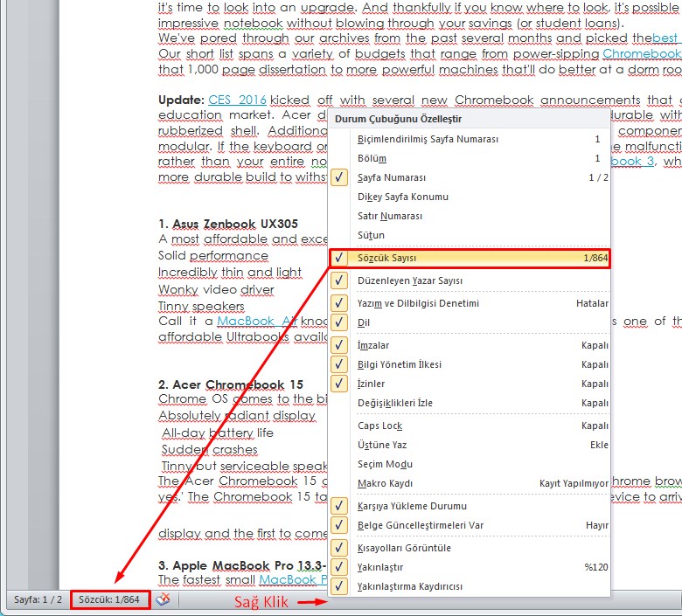
Task: Select the Bölüm menu entry
Action: point(372,158)
